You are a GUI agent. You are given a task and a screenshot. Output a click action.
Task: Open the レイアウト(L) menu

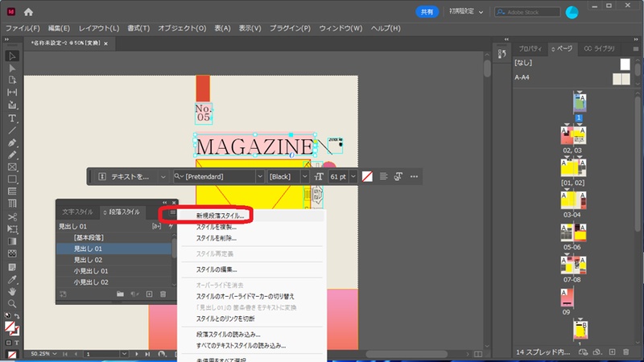[x=98, y=28]
